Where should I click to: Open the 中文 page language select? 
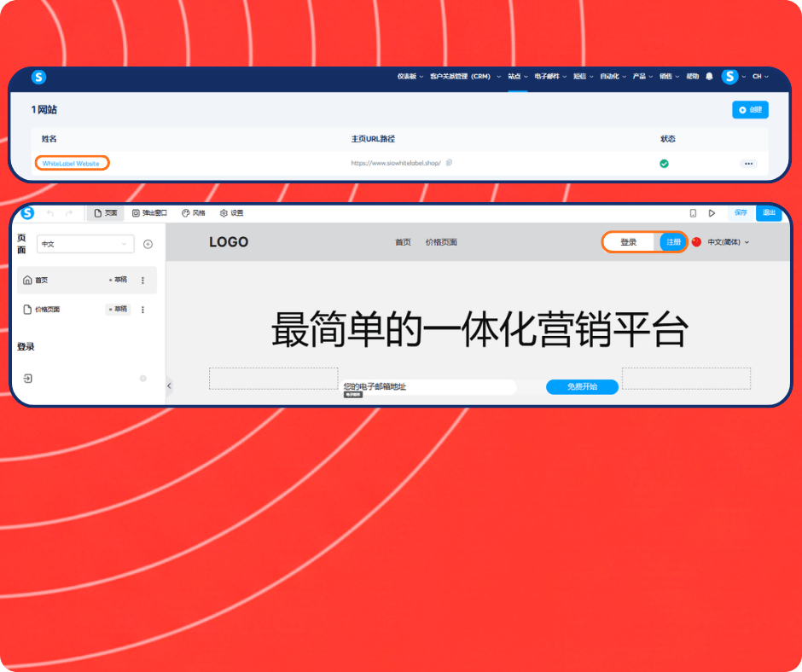coord(85,244)
